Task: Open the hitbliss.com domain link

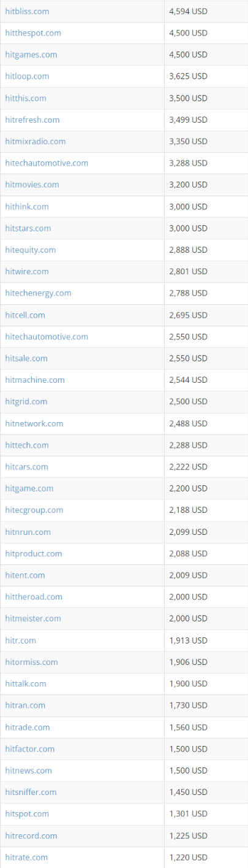Action: point(27,11)
